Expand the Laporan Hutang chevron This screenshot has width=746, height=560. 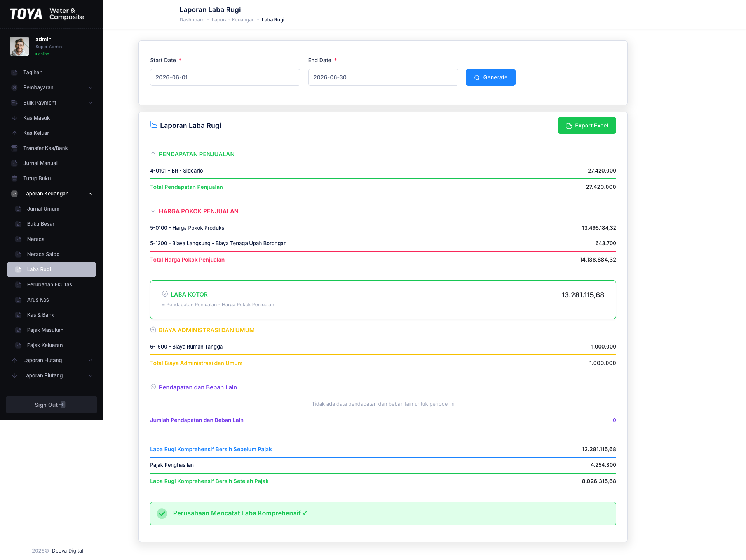tap(91, 360)
